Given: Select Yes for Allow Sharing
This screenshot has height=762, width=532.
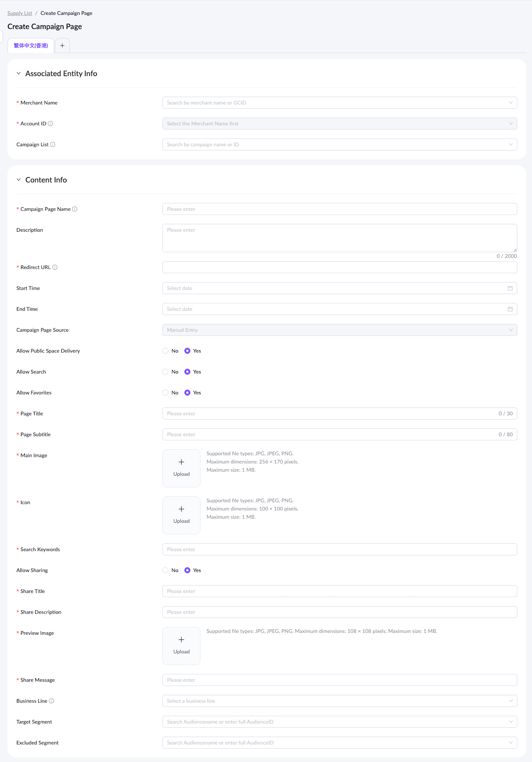Looking at the screenshot, I should point(187,570).
